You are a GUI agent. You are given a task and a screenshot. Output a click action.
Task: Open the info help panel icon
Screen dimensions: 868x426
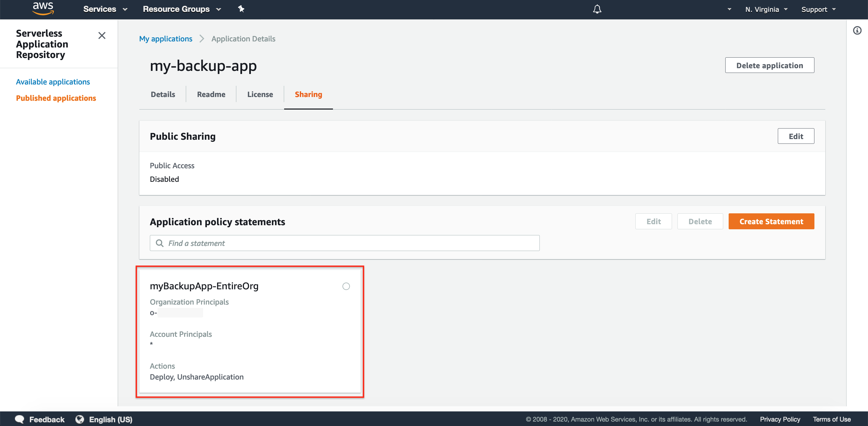857,31
